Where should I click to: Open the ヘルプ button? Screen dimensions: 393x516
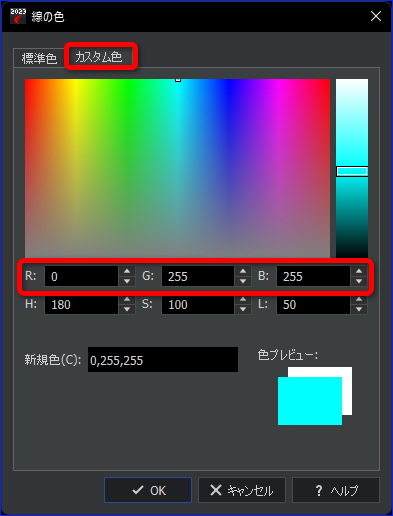pyautogui.click(x=336, y=490)
